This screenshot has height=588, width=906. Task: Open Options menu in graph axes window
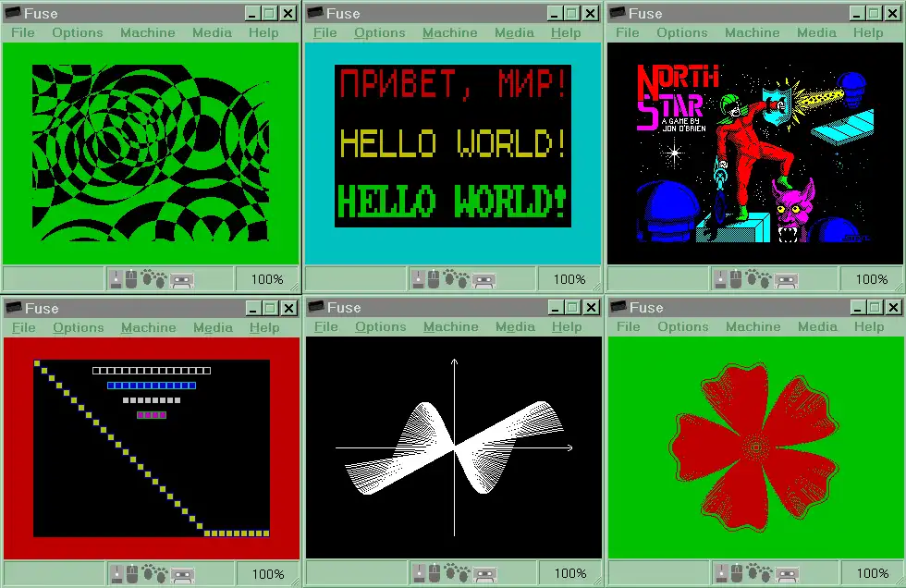[x=381, y=327]
